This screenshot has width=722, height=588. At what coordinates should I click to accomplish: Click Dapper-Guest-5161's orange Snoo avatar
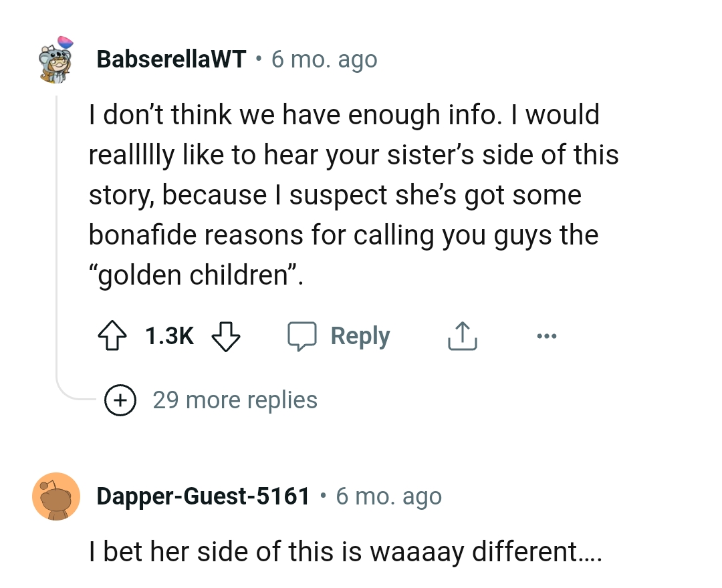pyautogui.click(x=57, y=496)
